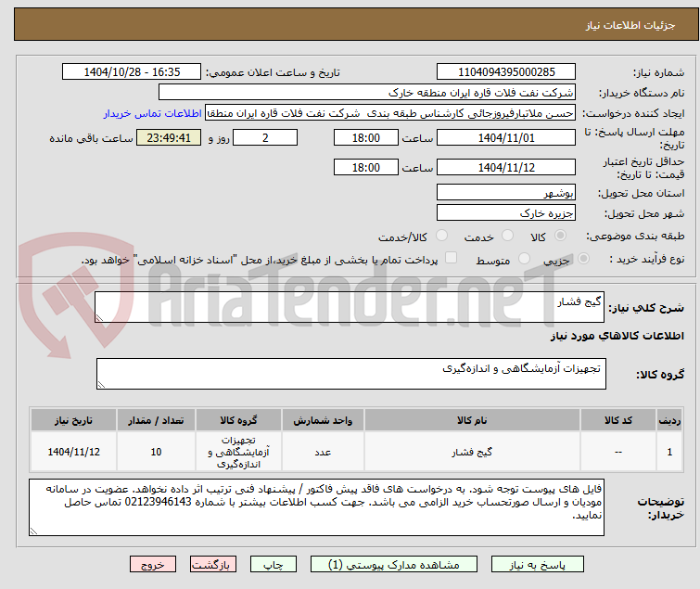Open اطلاعات تماس خریدار link
This screenshot has height=589, width=700.
click(x=153, y=113)
